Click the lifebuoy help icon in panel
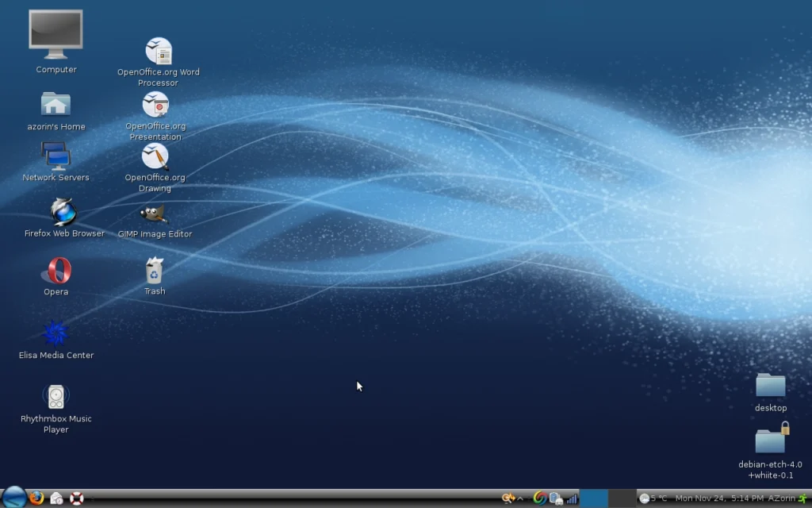The width and height of the screenshot is (812, 508). tap(77, 498)
